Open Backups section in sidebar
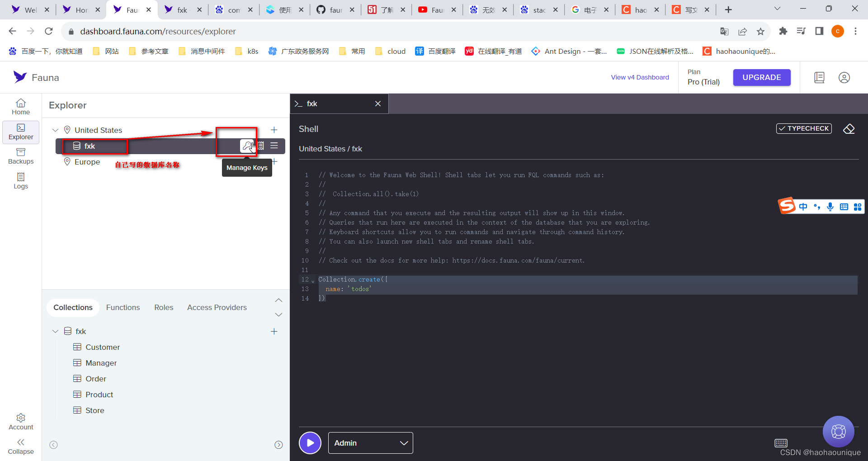The width and height of the screenshot is (868, 461). (x=21, y=156)
